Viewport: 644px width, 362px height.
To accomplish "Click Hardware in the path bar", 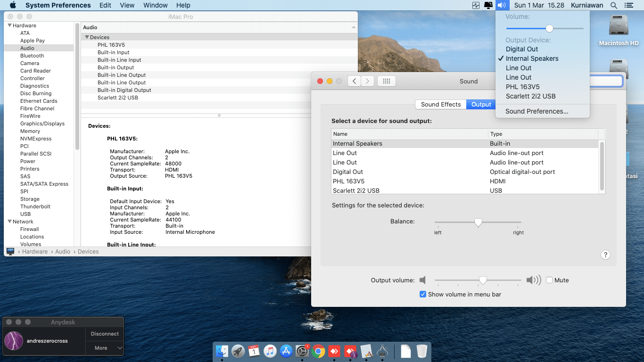I will click(x=35, y=252).
